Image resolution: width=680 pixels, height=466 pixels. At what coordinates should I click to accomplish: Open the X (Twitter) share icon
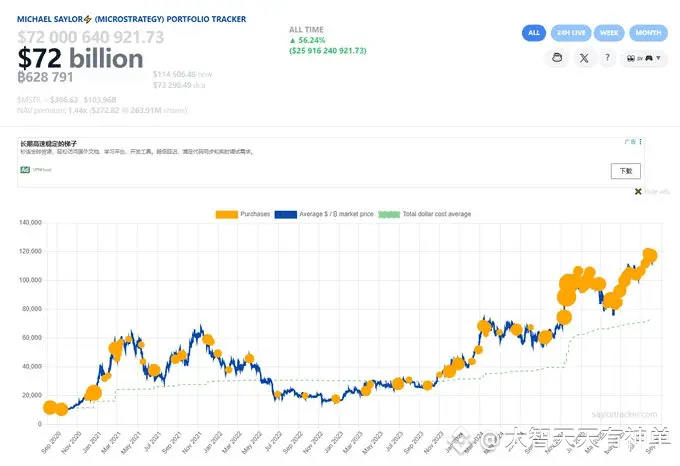584,58
